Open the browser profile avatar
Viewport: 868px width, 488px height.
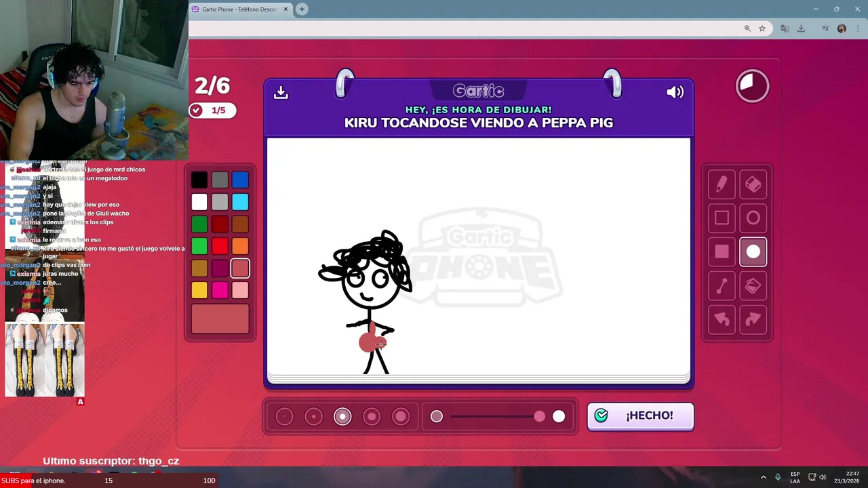coord(842,28)
